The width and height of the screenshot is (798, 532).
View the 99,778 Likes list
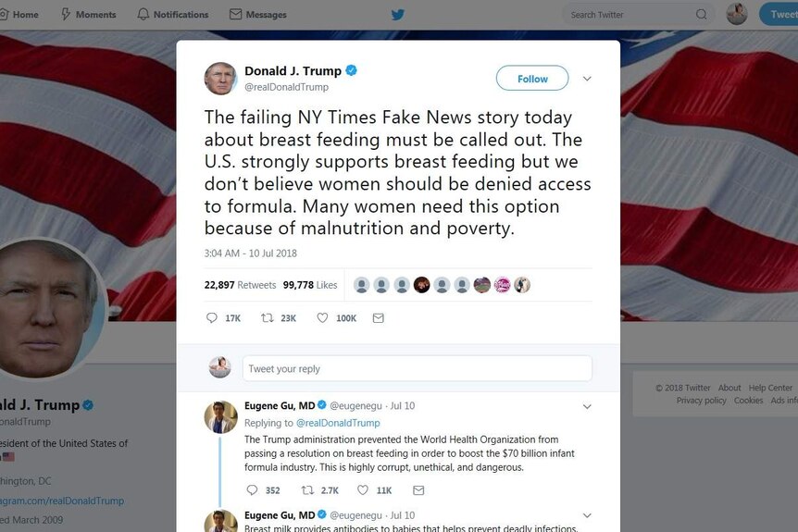click(310, 285)
